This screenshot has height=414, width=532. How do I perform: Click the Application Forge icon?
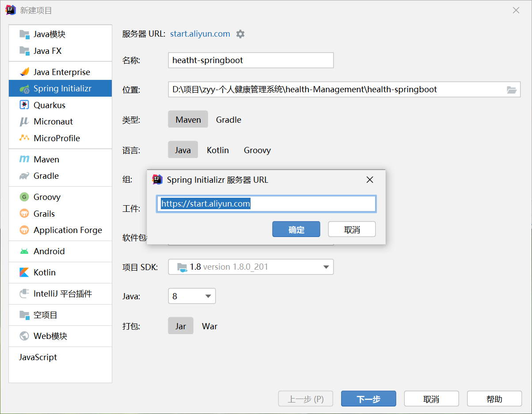pos(24,230)
